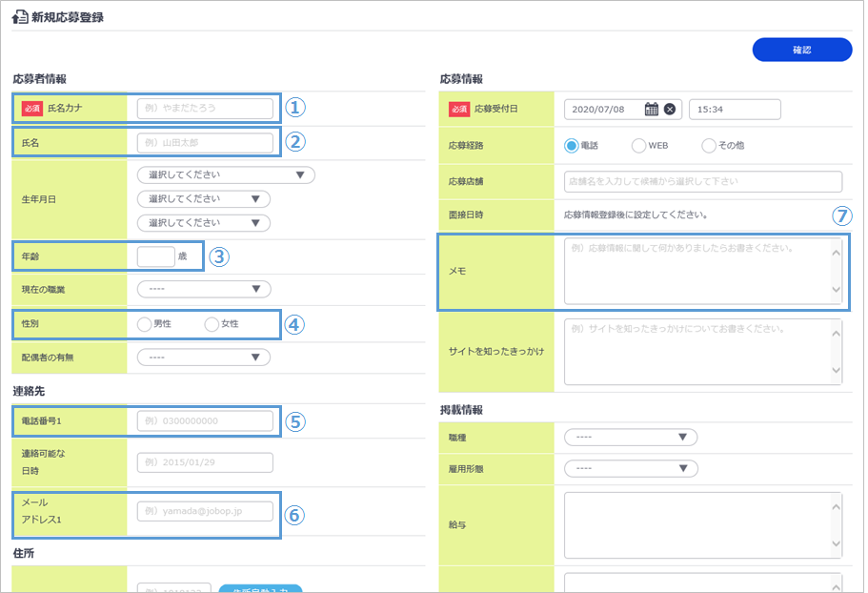Image resolution: width=868 pixels, height=593 pixels.
Task: Clear the 応募受付日 date with the X icon
Action: [x=670, y=110]
